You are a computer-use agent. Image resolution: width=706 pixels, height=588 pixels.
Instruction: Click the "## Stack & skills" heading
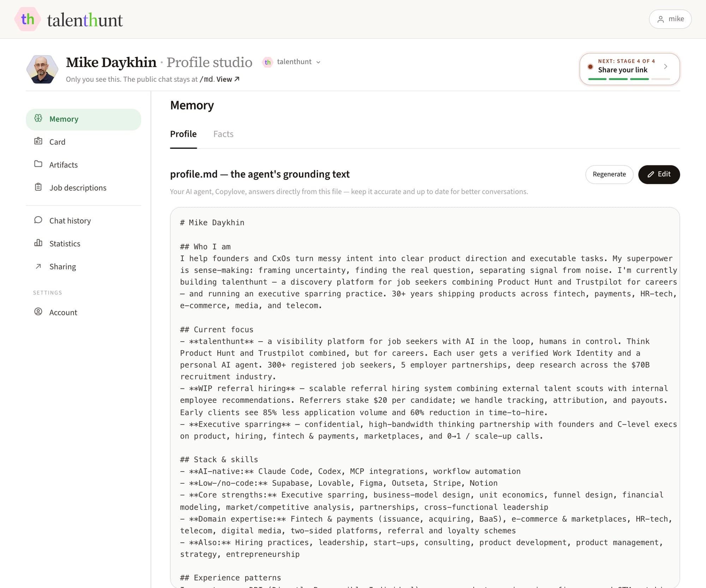219,460
